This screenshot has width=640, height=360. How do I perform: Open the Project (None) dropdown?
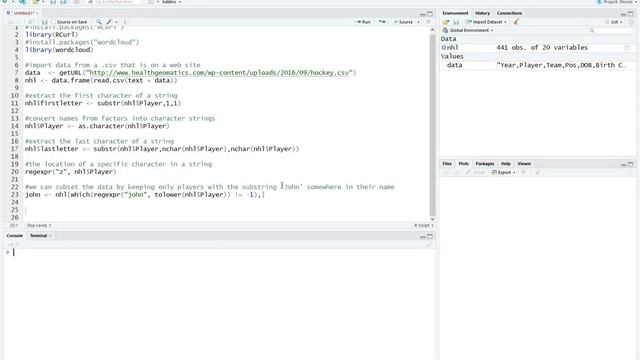coord(617,2)
